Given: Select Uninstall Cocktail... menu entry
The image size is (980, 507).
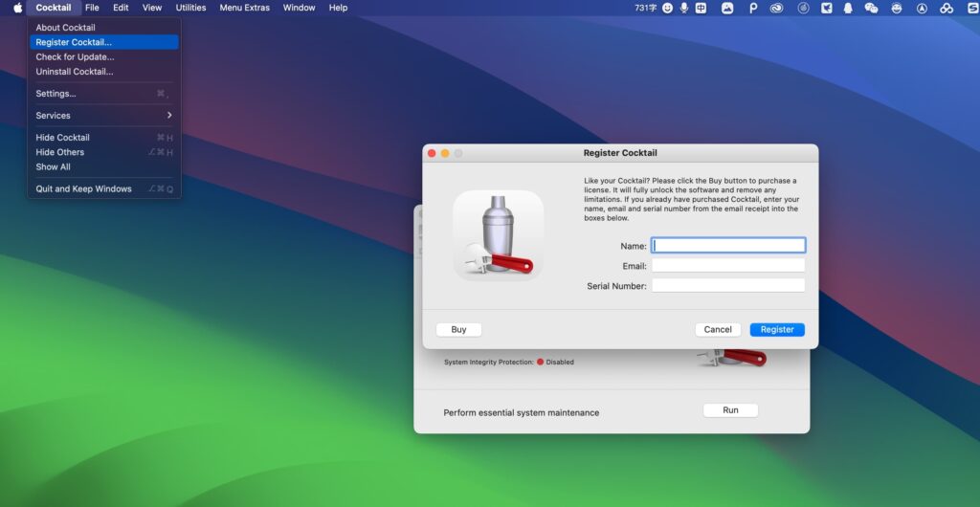Looking at the screenshot, I should coord(103,71).
